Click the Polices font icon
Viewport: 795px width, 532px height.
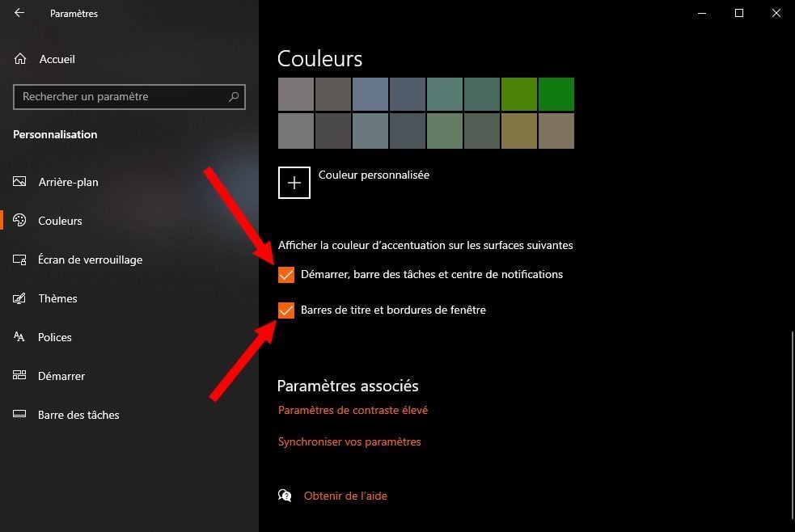coord(19,336)
